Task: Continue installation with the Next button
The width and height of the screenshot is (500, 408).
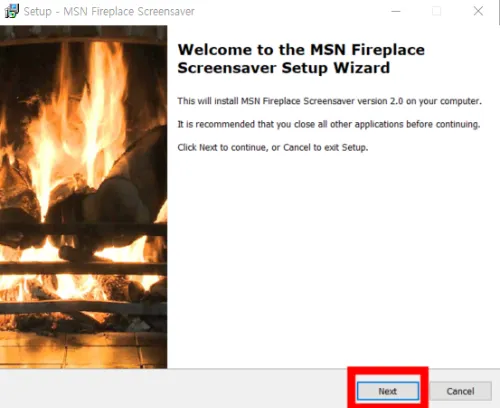Action: 388,391
